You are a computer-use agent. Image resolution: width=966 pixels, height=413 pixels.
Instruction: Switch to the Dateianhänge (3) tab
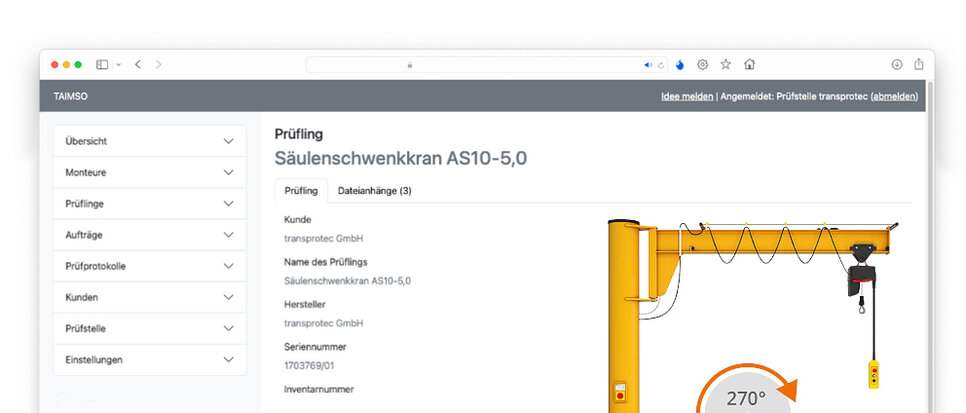tap(375, 191)
